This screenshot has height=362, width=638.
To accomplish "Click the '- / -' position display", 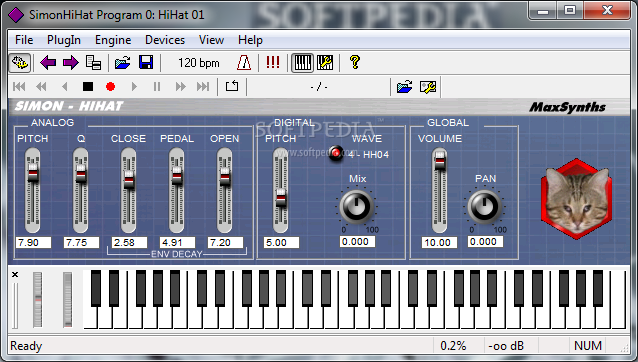I will click(319, 87).
